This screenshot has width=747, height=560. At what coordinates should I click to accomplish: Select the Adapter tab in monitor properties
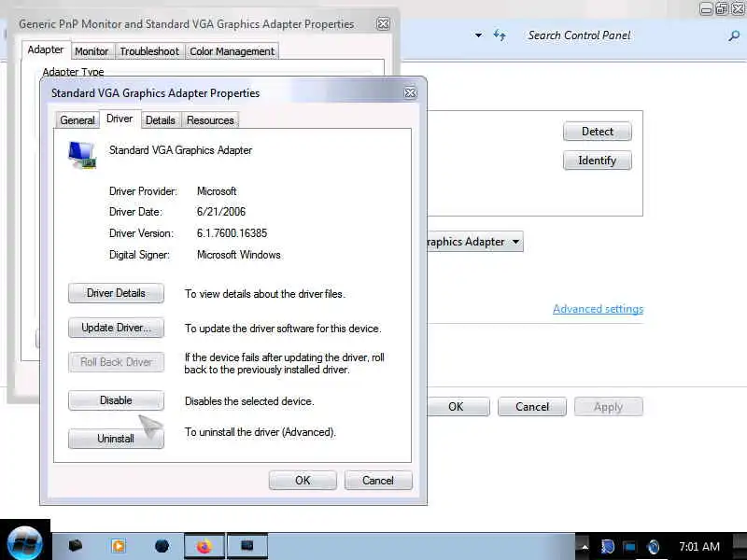[46, 49]
